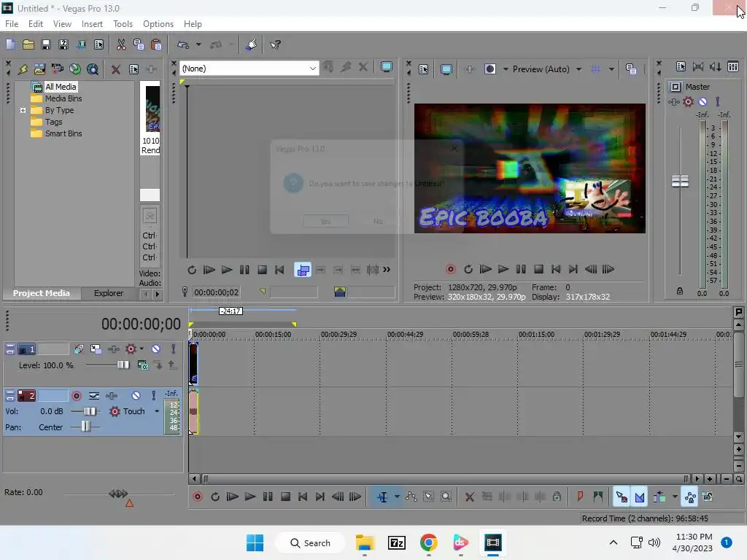Create a new project with the New icon
The width and height of the screenshot is (747, 560).
point(10,44)
